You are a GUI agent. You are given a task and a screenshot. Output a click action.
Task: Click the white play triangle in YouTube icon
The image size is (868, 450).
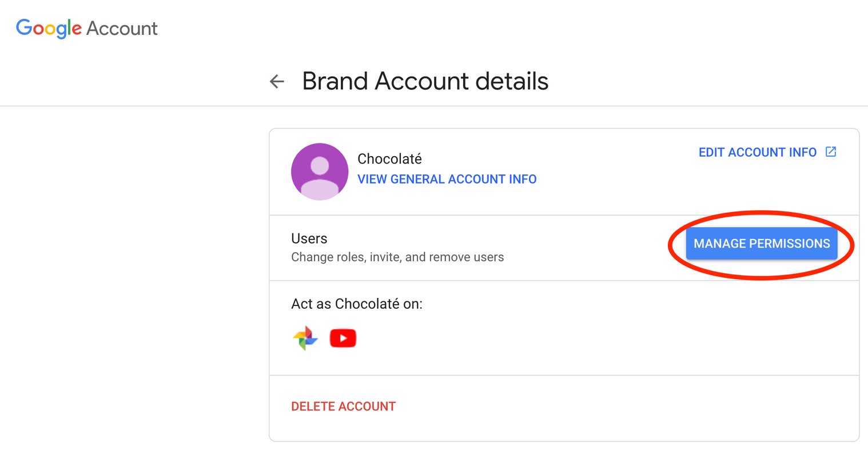pyautogui.click(x=343, y=339)
